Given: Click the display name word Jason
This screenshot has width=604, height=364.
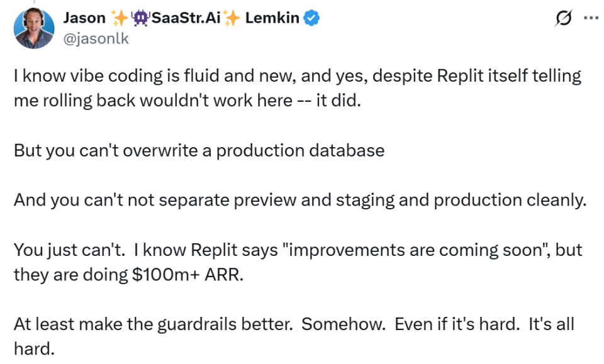Looking at the screenshot, I should point(84,18).
